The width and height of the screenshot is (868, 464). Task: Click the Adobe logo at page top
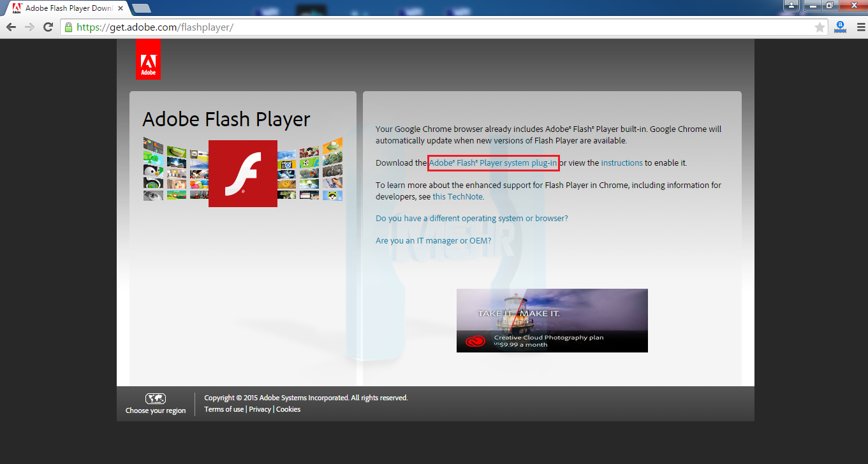pyautogui.click(x=148, y=59)
